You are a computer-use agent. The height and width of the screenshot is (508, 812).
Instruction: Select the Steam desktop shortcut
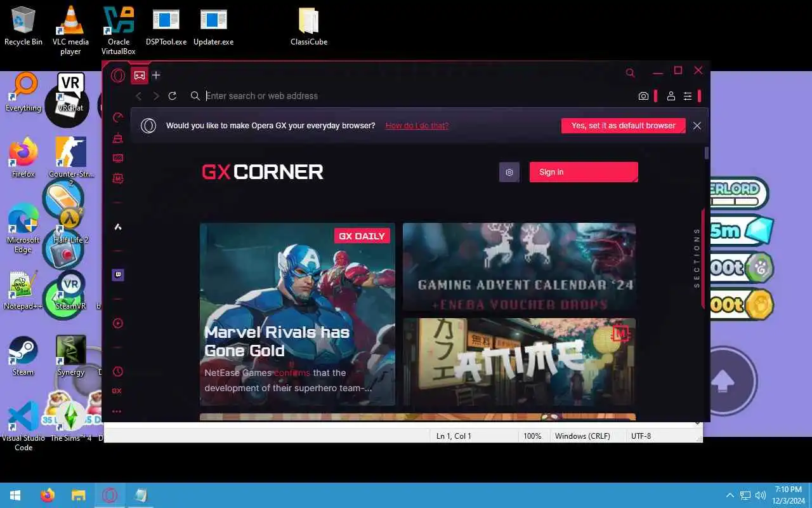[23, 357]
